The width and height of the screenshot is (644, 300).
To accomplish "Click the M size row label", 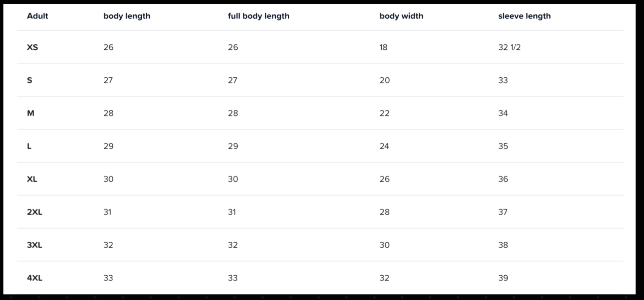I will click(31, 113).
